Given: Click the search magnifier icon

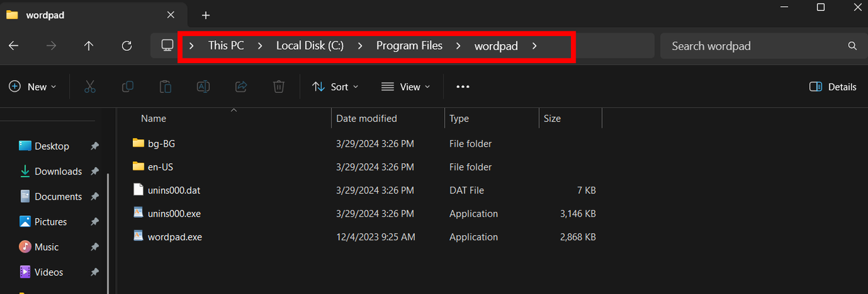Looking at the screenshot, I should point(852,46).
